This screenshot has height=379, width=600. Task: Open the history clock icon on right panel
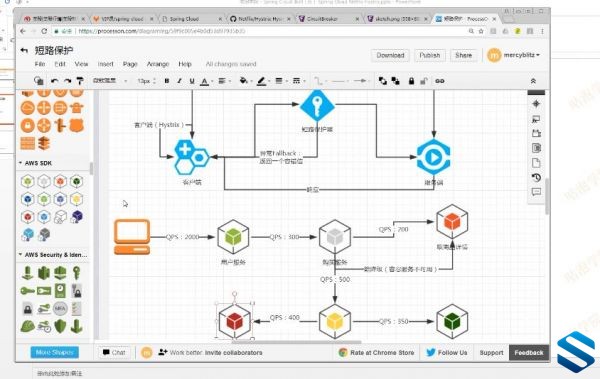coord(536,177)
